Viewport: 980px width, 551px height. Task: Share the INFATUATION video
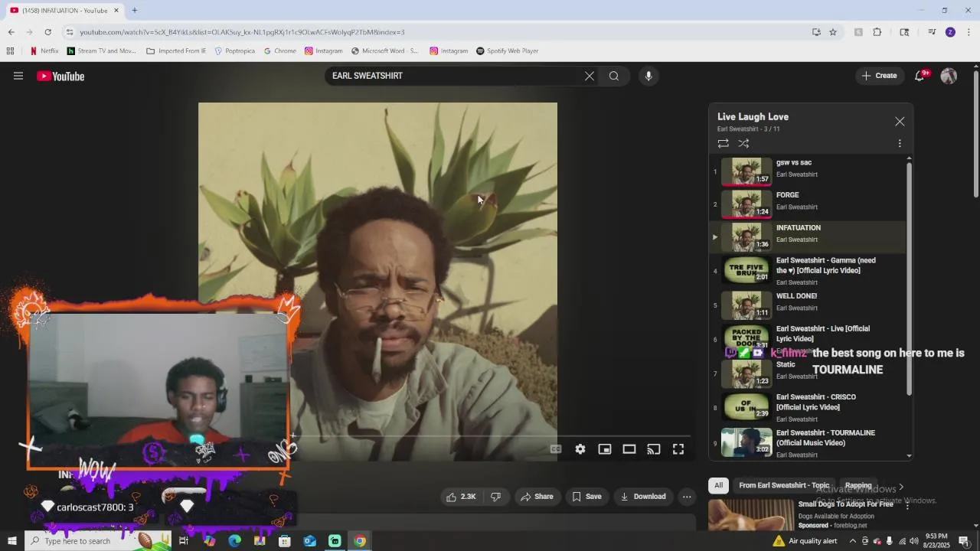click(537, 497)
